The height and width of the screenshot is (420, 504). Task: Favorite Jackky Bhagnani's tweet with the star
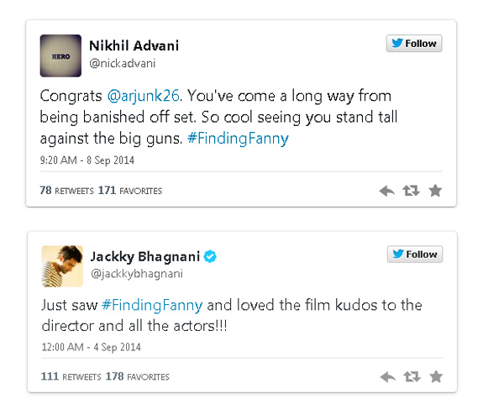coord(435,377)
